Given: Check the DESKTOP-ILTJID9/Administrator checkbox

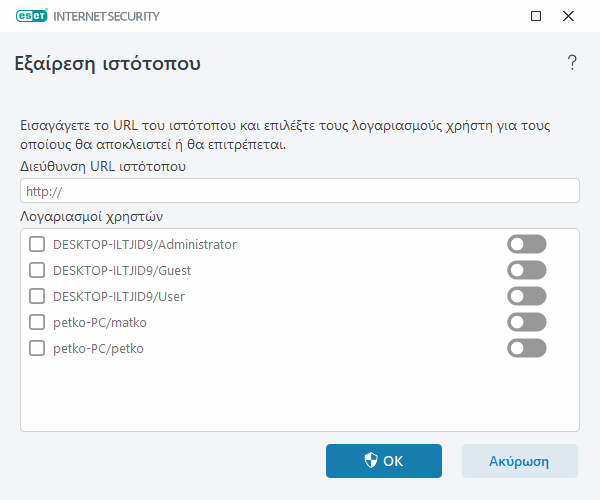Looking at the screenshot, I should tap(37, 244).
